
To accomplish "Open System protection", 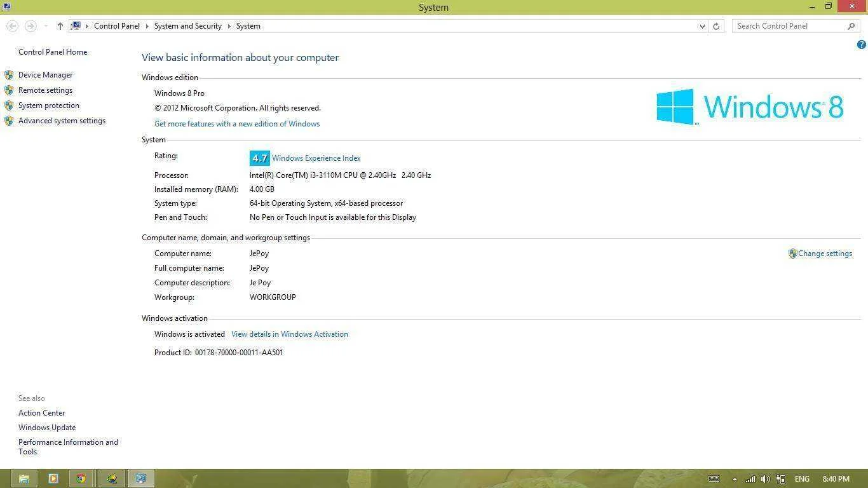I will [49, 105].
